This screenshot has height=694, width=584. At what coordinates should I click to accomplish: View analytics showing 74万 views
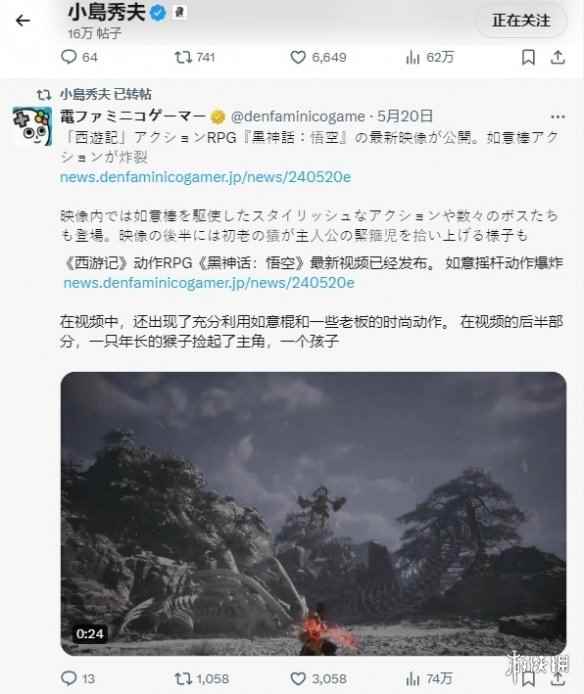point(429,679)
